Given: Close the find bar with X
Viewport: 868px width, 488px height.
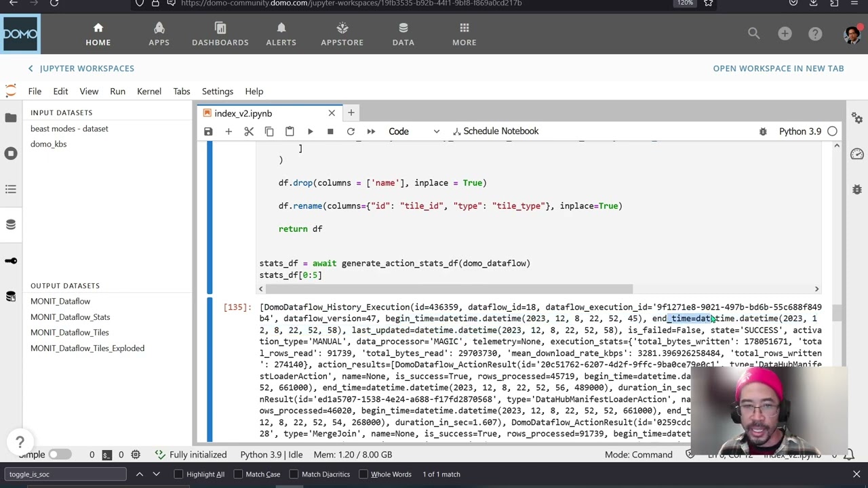Looking at the screenshot, I should click(856, 474).
